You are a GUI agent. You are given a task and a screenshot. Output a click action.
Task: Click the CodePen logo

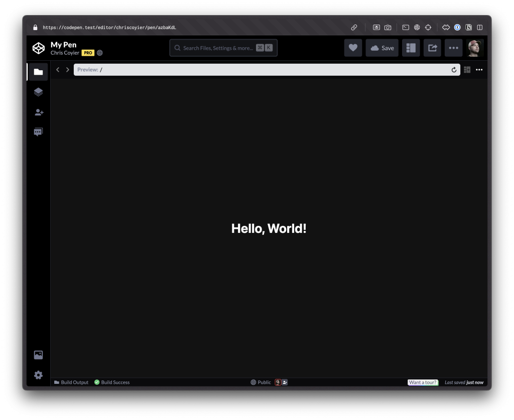pos(39,48)
